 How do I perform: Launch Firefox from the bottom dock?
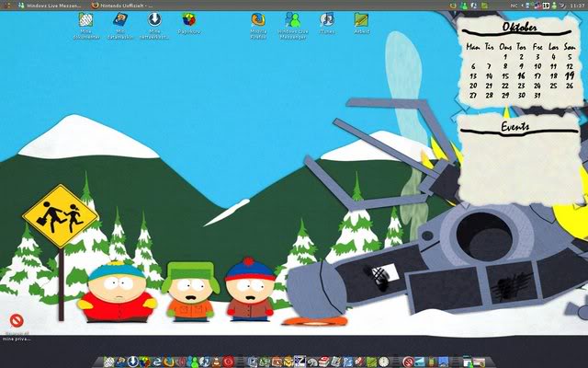tap(169, 362)
